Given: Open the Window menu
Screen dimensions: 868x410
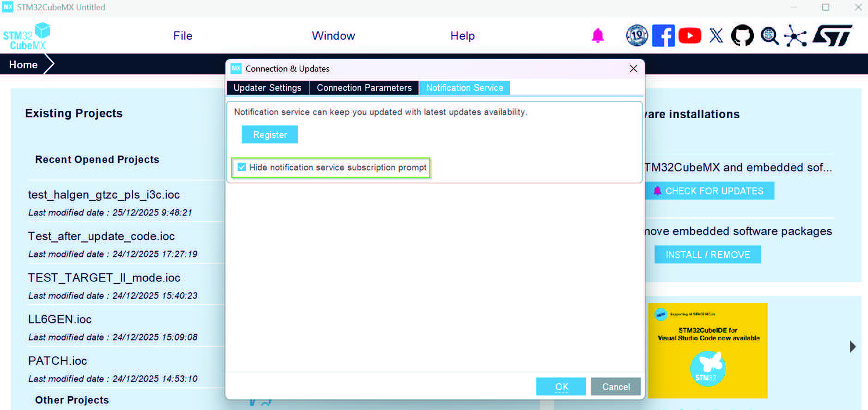Looking at the screenshot, I should 334,36.
